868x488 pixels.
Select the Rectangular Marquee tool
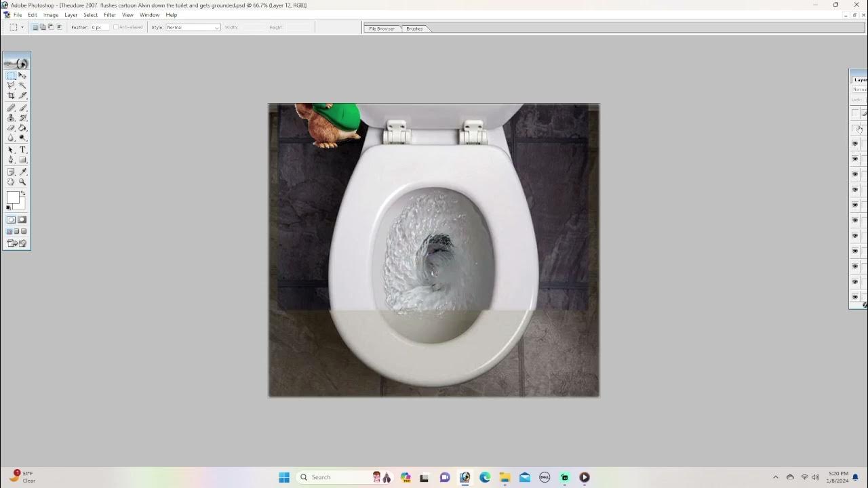point(11,76)
